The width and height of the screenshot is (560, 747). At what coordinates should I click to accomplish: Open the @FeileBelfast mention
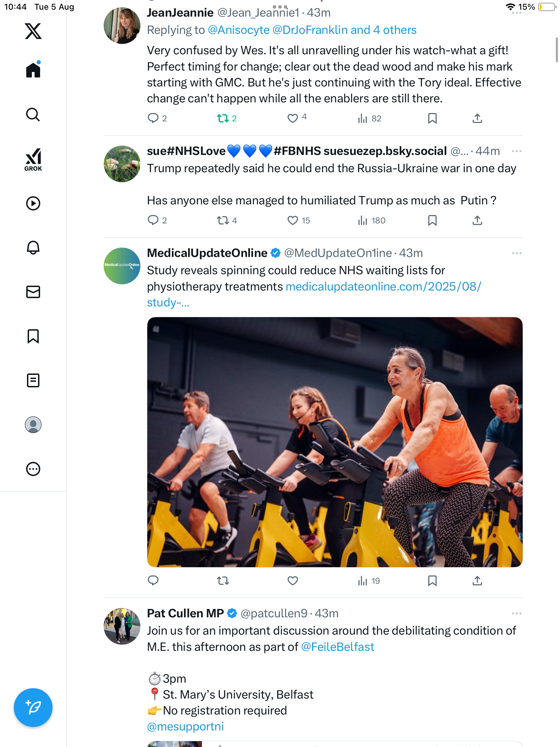point(337,647)
